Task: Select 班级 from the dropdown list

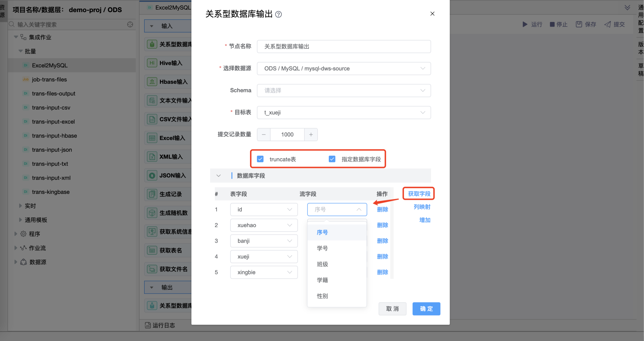Action: click(322, 264)
